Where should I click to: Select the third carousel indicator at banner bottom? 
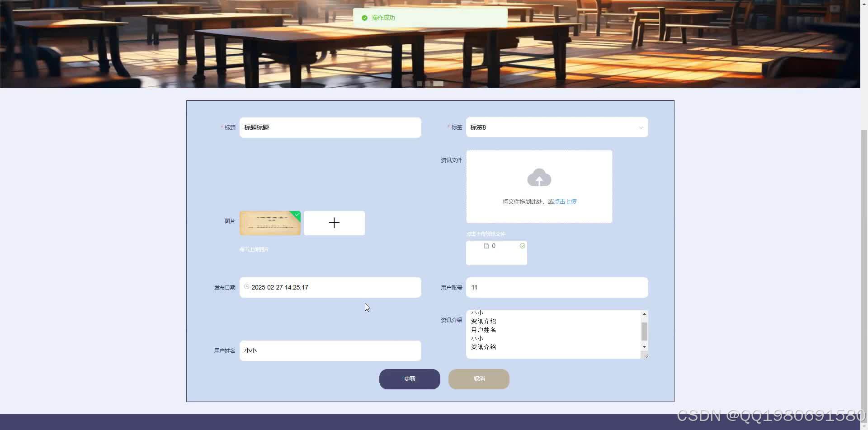pos(438,84)
